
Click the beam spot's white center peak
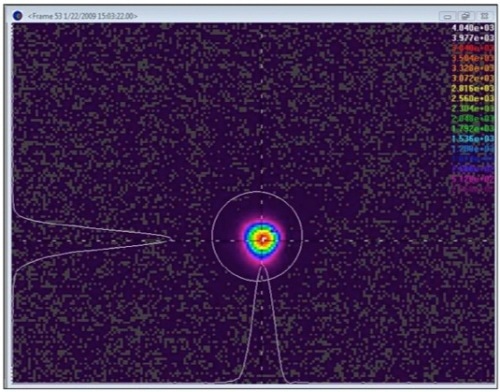(264, 239)
